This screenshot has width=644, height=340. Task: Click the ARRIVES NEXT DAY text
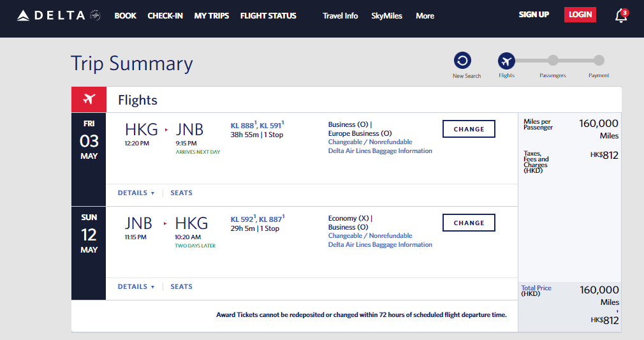click(198, 152)
